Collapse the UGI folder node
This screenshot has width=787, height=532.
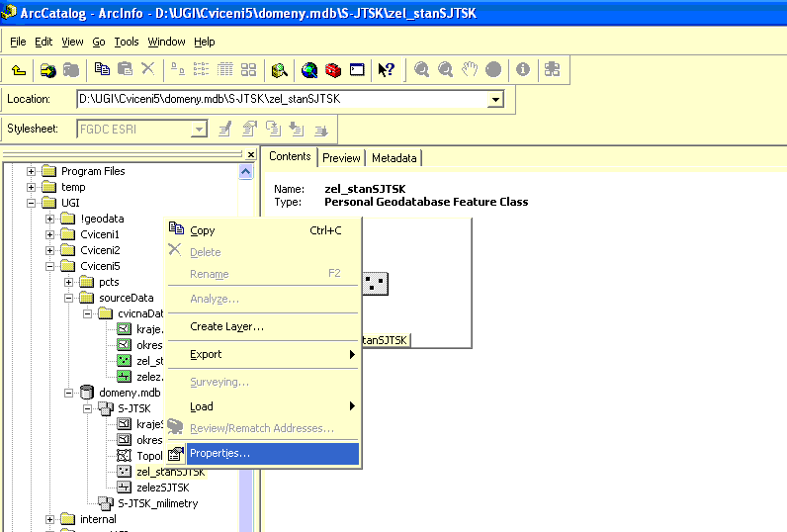pos(31,204)
